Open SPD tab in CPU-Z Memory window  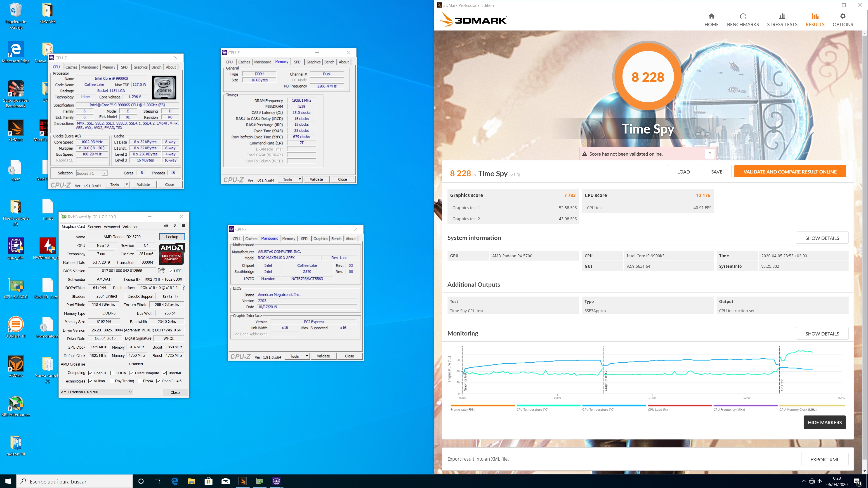297,62
